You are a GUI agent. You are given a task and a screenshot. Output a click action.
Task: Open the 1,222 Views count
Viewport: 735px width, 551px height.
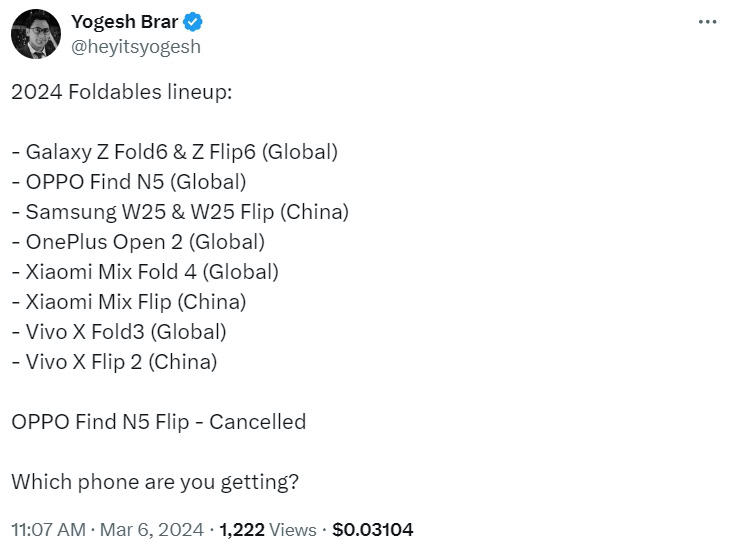(x=267, y=529)
